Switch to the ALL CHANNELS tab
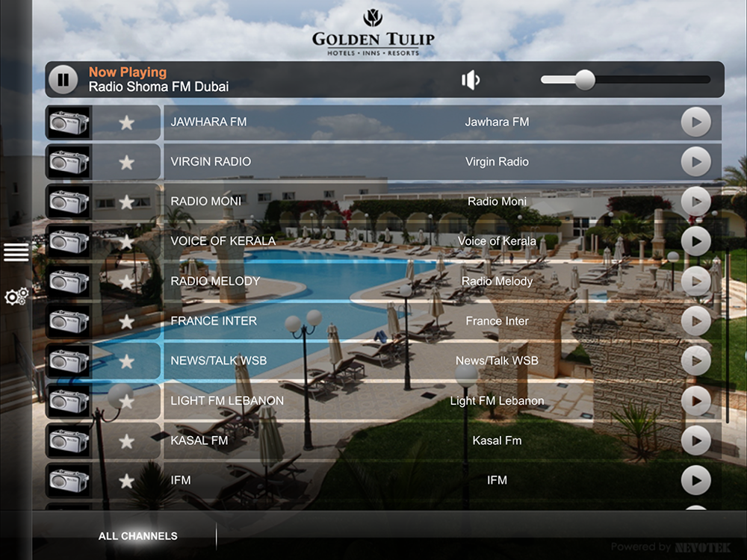Screen dimensions: 747x560 click(137, 536)
